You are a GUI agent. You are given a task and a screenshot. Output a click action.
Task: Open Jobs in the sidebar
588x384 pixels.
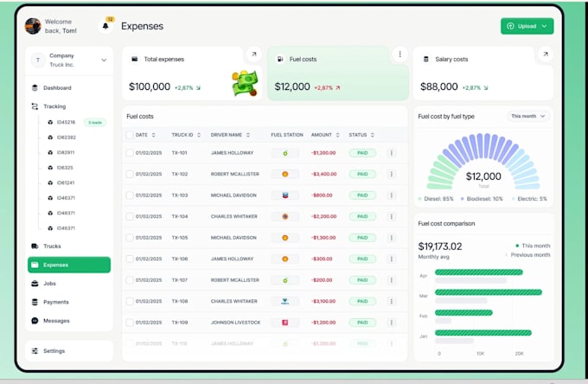(49, 284)
